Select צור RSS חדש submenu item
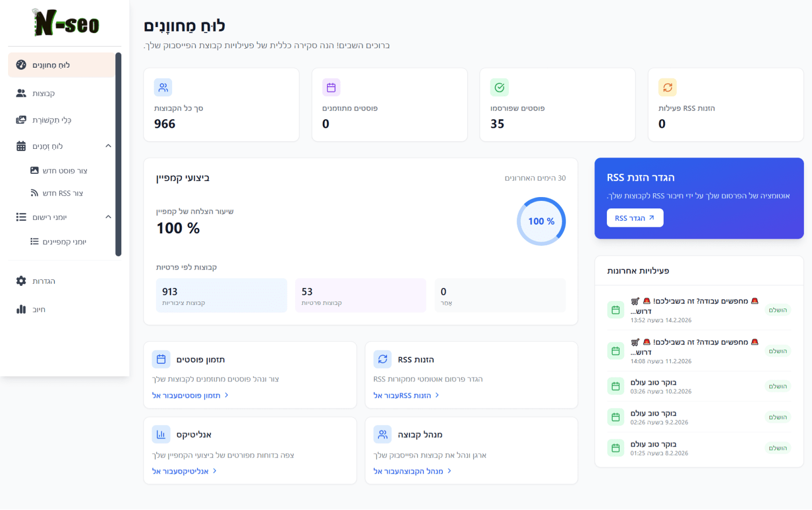The image size is (812, 510). coord(62,193)
